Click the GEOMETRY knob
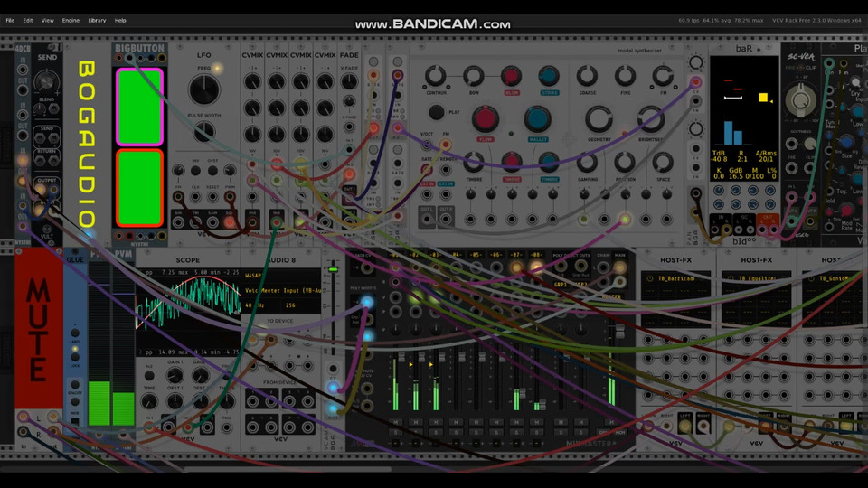Image resolution: width=868 pixels, height=488 pixels. [x=599, y=118]
